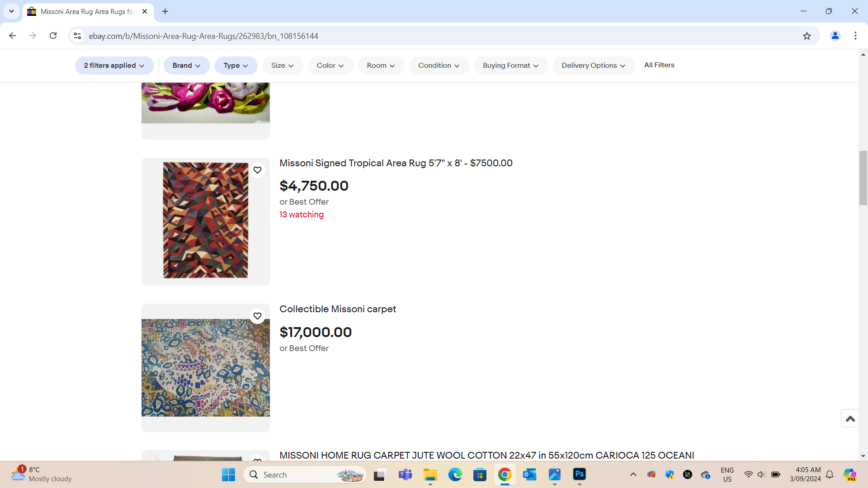Open Missoni Signed Tropical Area Rug listing
This screenshot has width=868, height=488.
pyautogui.click(x=396, y=163)
